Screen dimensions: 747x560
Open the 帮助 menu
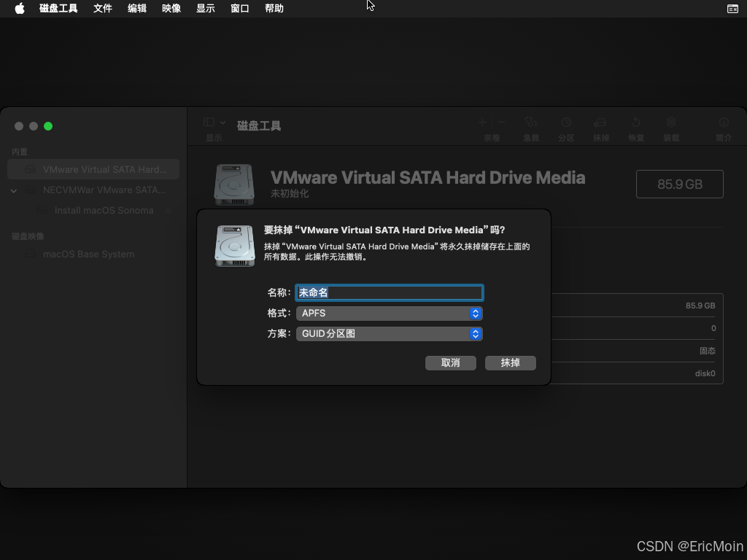[x=274, y=9]
